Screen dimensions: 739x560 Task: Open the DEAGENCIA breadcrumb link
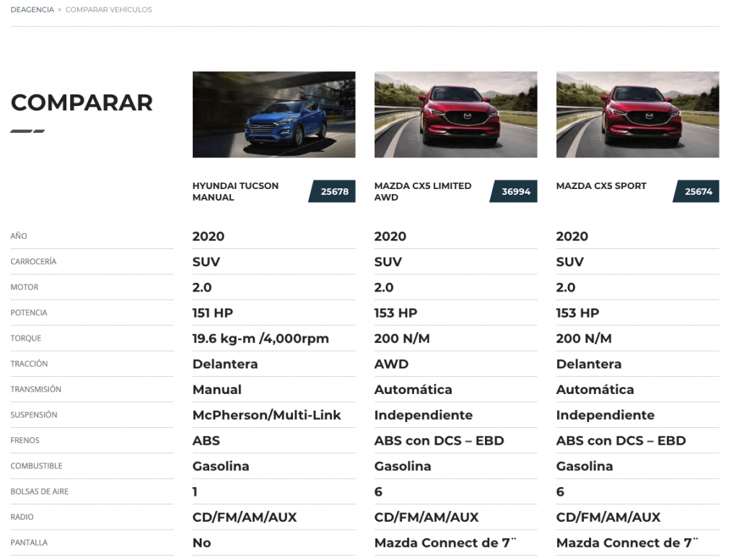32,9
